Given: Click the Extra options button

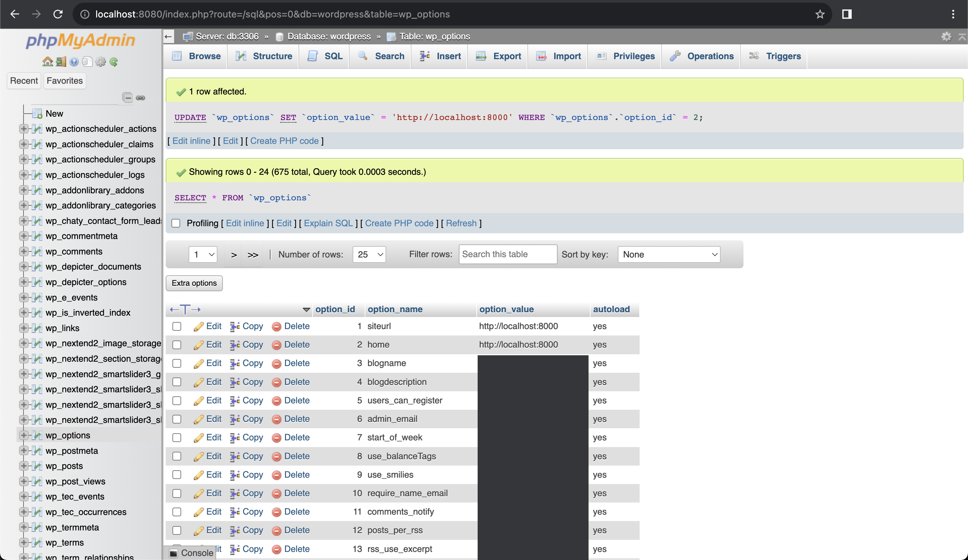Looking at the screenshot, I should tap(193, 283).
